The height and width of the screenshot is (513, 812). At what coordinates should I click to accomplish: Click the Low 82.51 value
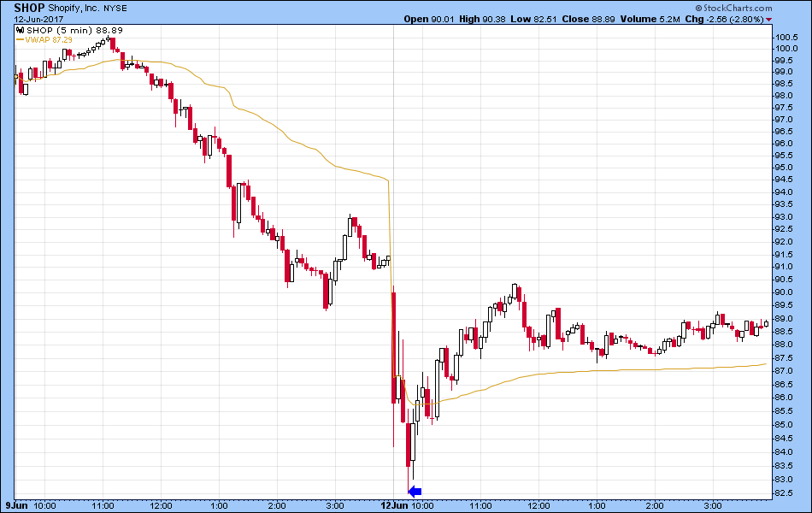(533, 19)
